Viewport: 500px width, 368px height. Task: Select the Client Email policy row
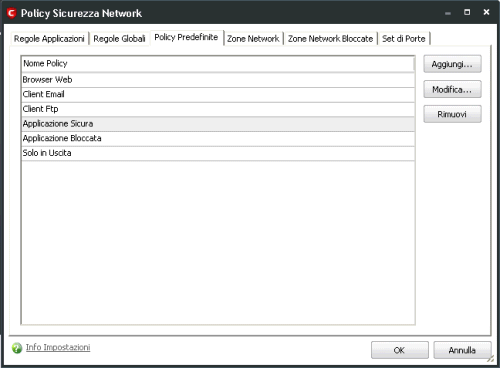click(x=218, y=95)
